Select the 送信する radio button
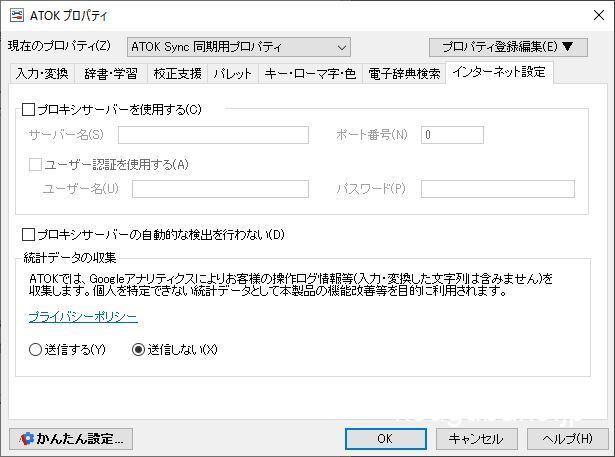This screenshot has height=457, width=615. 36,350
